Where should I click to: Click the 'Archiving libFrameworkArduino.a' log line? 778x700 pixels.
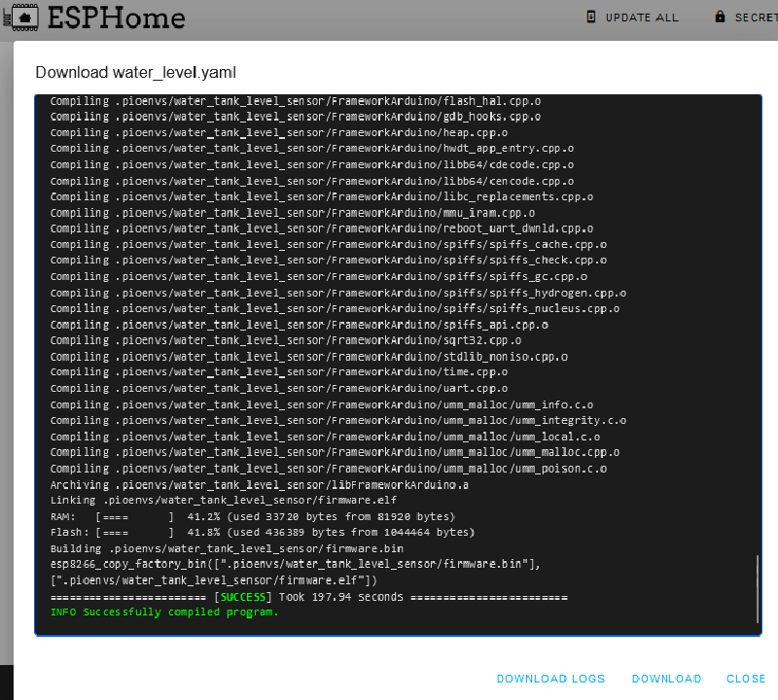coord(260,484)
